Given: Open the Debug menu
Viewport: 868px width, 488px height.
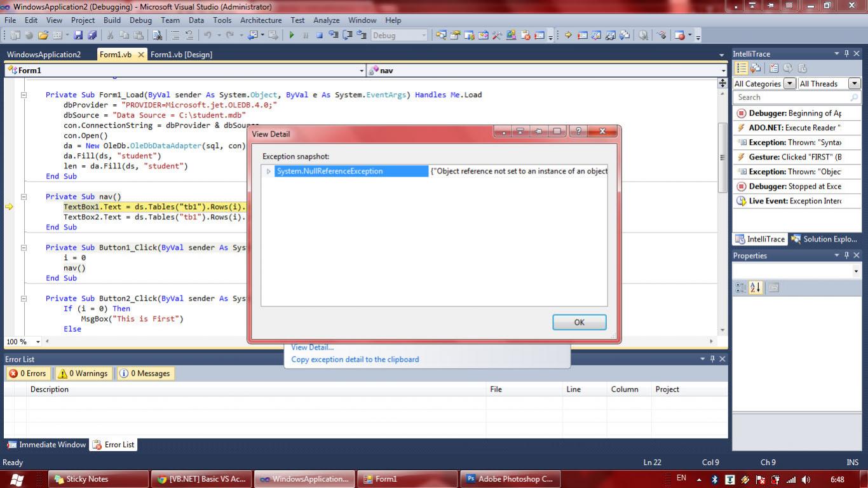Looking at the screenshot, I should pyautogui.click(x=140, y=20).
